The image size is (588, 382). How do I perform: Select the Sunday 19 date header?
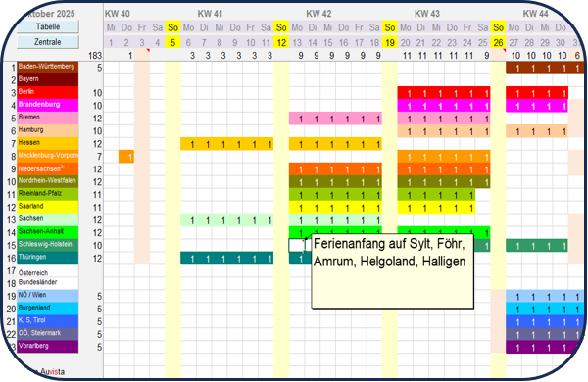tap(390, 43)
